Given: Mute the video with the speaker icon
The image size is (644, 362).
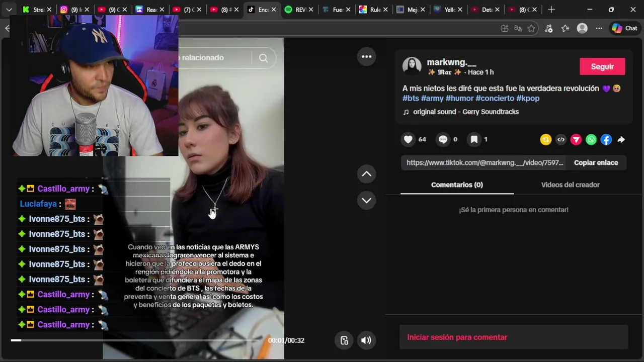Looking at the screenshot, I should 366,340.
